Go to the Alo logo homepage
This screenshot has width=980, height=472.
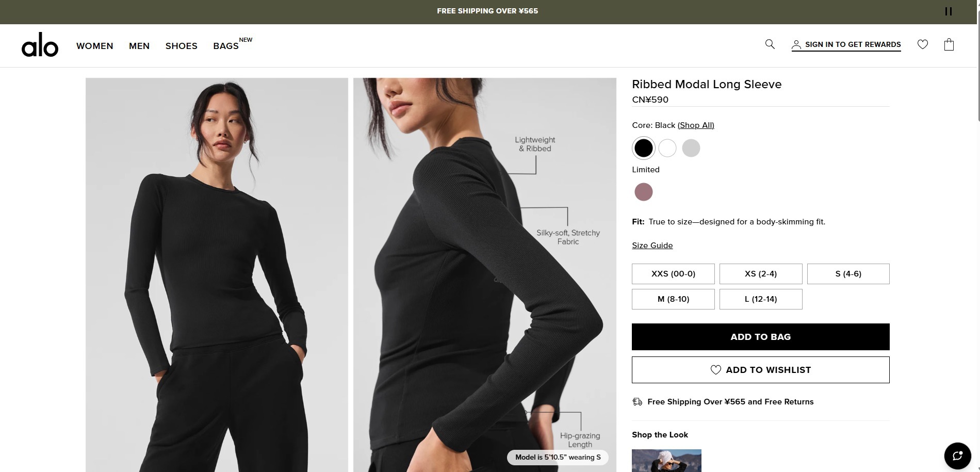pyautogui.click(x=40, y=45)
